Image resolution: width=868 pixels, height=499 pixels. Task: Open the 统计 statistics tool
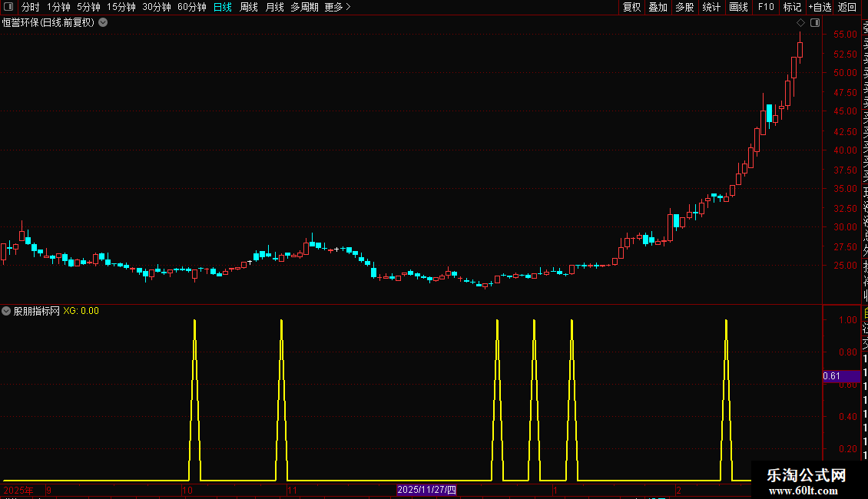click(x=711, y=7)
